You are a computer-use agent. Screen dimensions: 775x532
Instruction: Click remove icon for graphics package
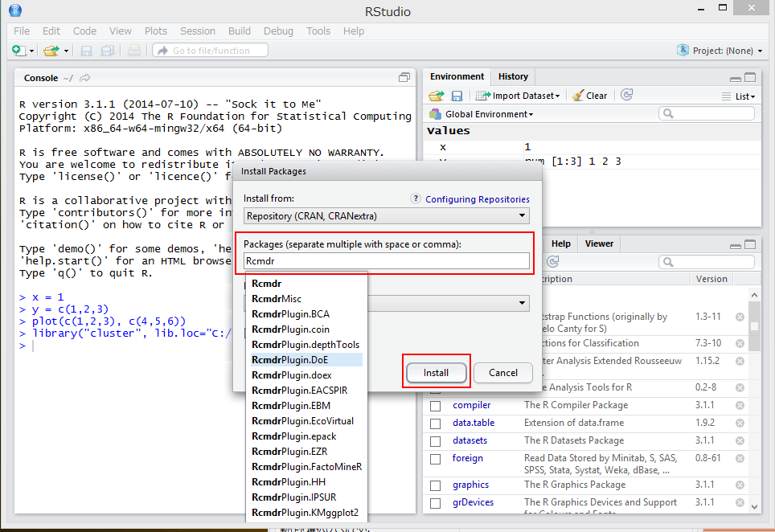(x=740, y=485)
